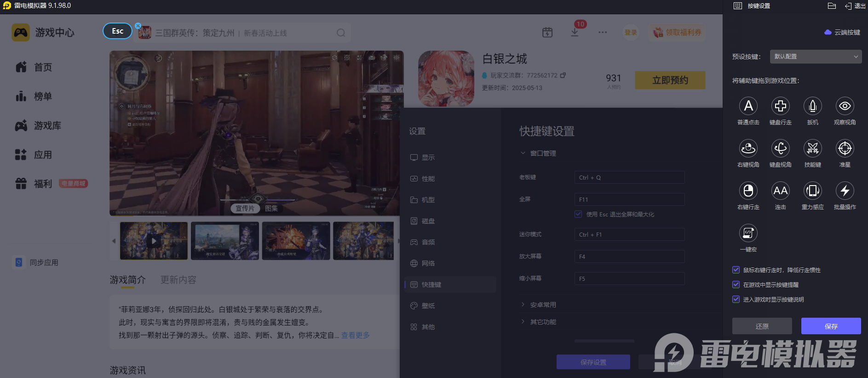Screen dimensions: 868x378
Task: Open 性能 settings tab
Action: click(450, 179)
